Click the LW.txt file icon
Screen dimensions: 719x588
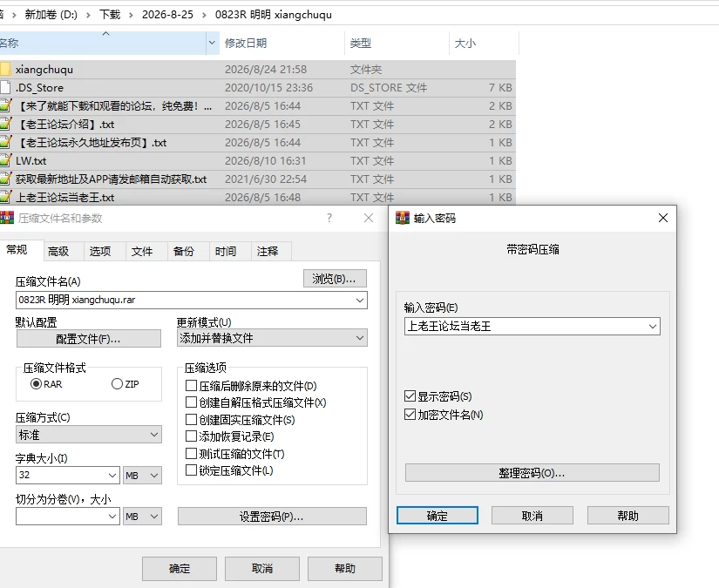pyautogui.click(x=5, y=161)
